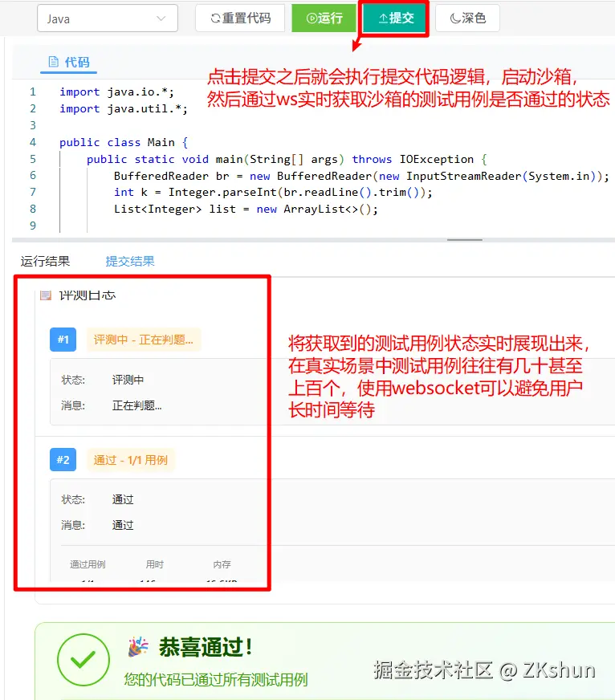The image size is (615, 700).
Task: Click line number 4 in the gutter
Action: 33,142
